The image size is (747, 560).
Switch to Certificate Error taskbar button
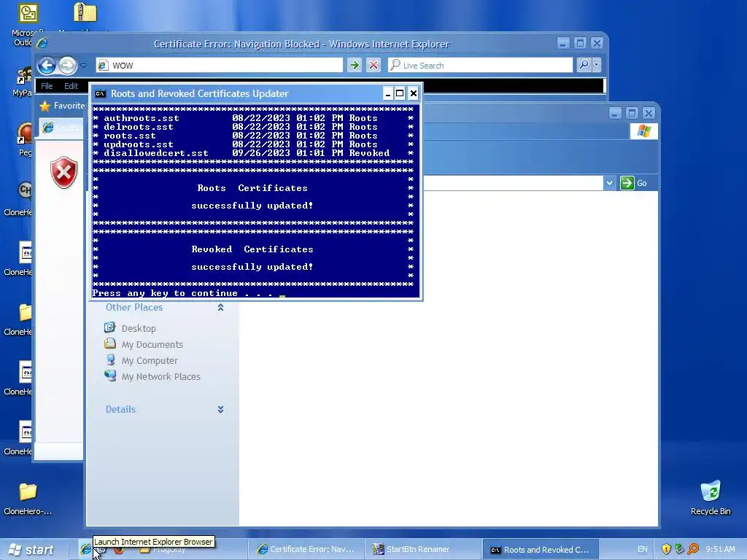point(306,550)
